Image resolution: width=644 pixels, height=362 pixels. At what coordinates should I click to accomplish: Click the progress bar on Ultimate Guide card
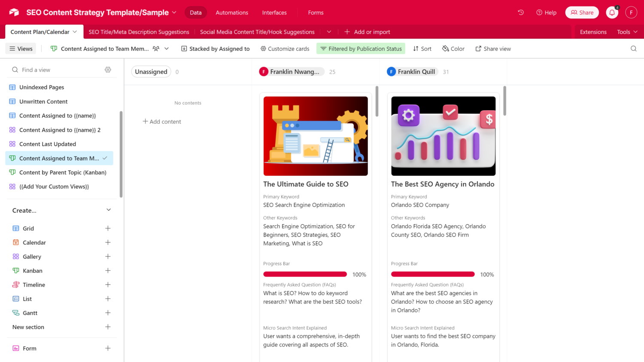(x=305, y=275)
